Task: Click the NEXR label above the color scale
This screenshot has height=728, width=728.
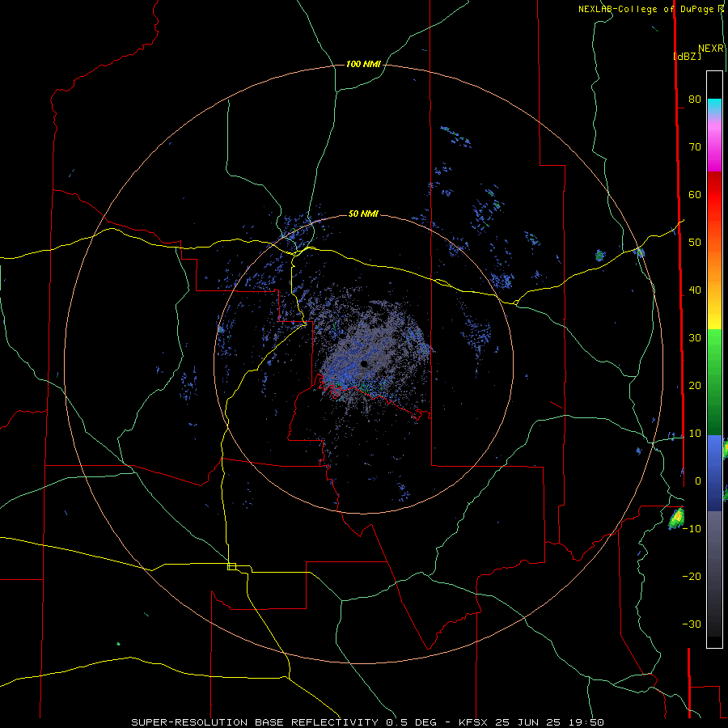Action: pos(711,49)
